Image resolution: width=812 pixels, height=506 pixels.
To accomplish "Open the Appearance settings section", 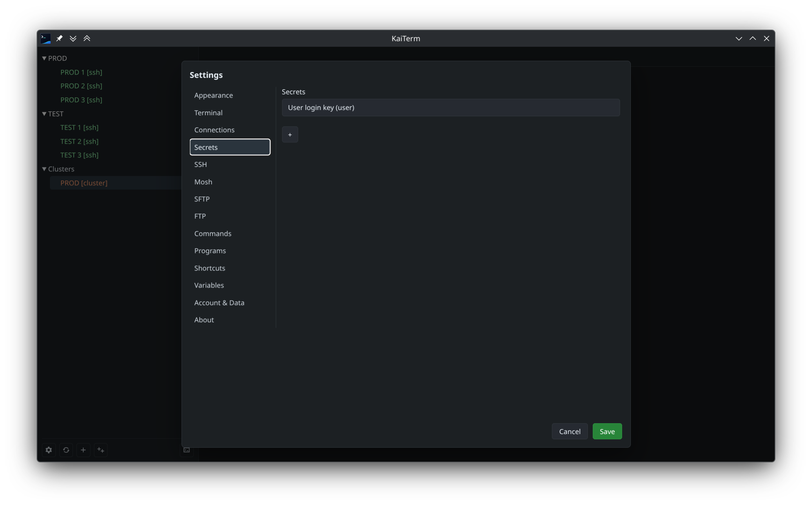I will tap(230, 95).
